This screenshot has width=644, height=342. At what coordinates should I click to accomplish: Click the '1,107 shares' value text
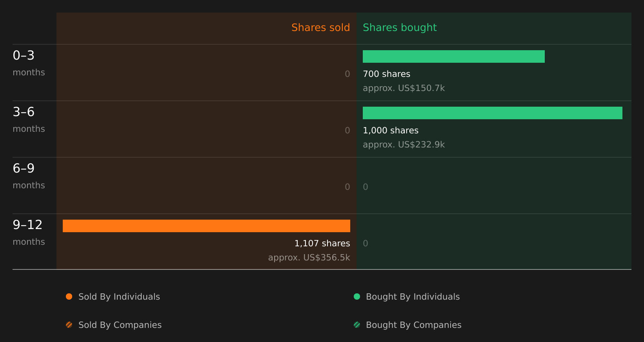tap(322, 244)
